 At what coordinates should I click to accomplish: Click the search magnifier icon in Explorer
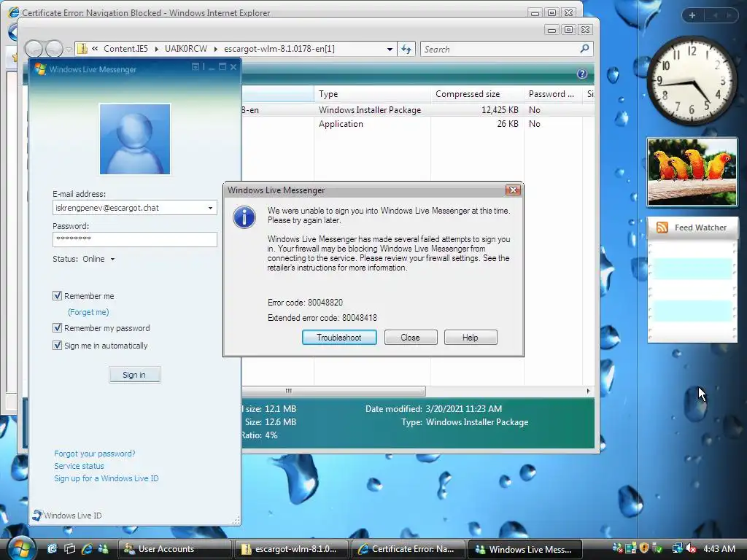(x=584, y=49)
